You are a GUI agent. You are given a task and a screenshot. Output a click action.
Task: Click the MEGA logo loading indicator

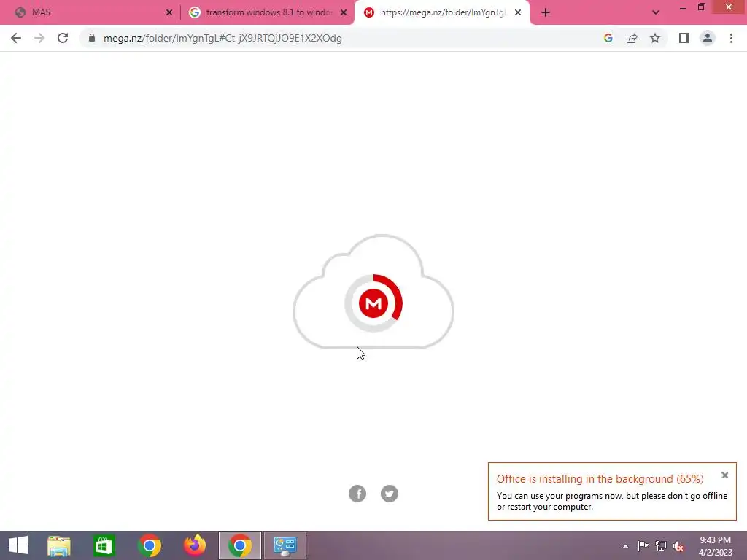[373, 303]
